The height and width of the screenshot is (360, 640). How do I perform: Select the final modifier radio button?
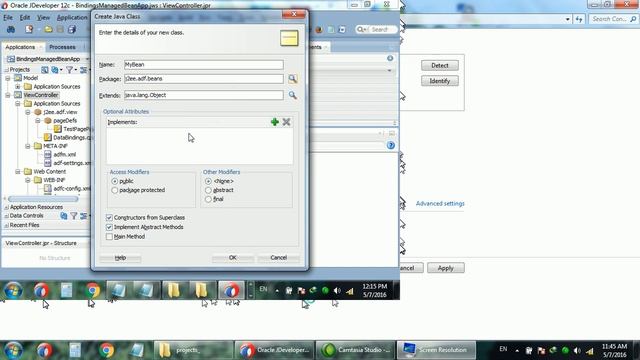pos(209,199)
